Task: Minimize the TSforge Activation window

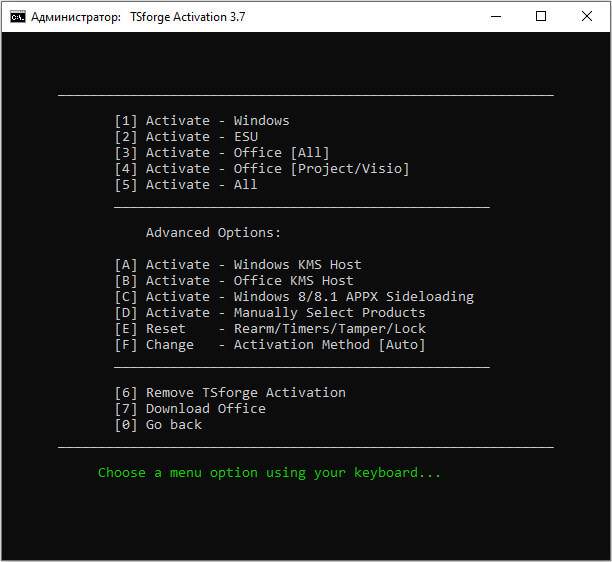Action: pos(496,17)
